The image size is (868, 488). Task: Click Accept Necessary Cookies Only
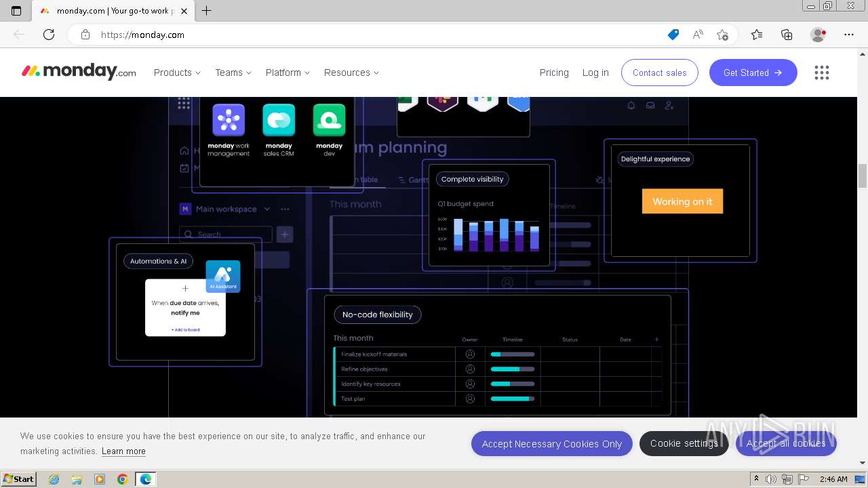coord(552,444)
